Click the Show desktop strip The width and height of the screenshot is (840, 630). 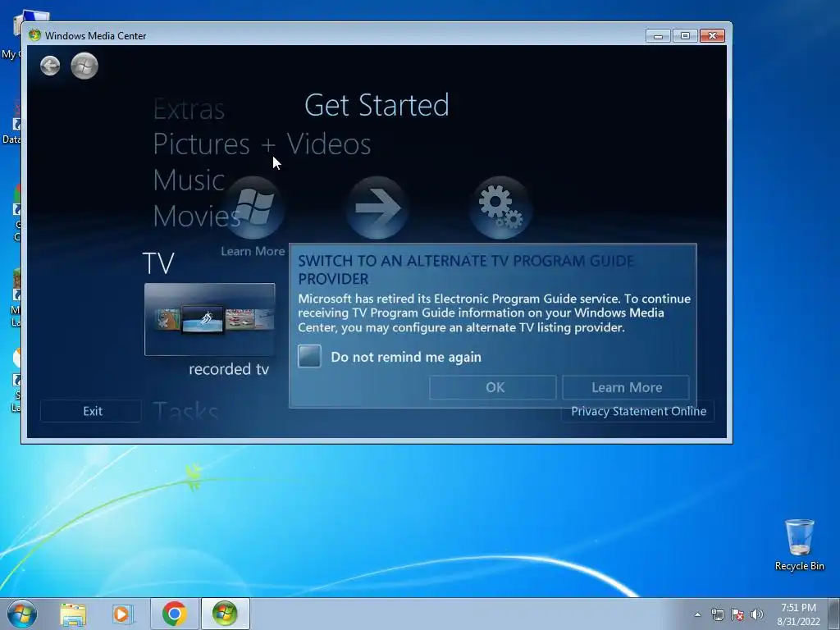(833, 614)
